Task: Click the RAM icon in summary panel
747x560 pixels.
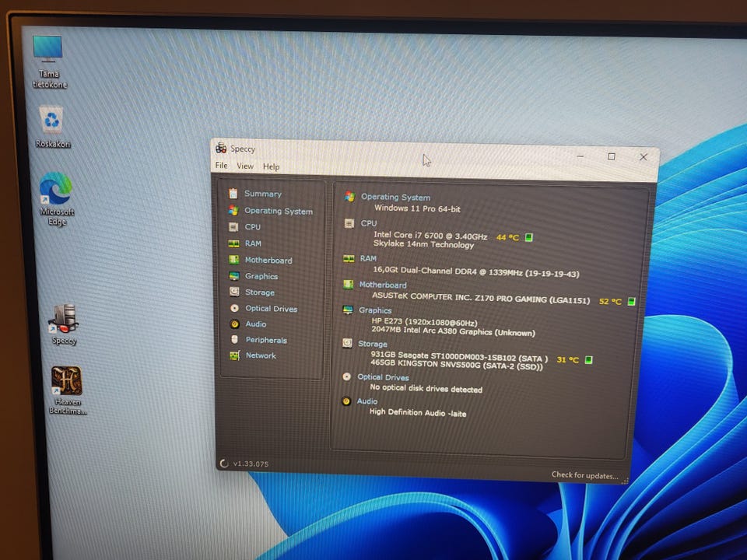Action: click(349, 258)
